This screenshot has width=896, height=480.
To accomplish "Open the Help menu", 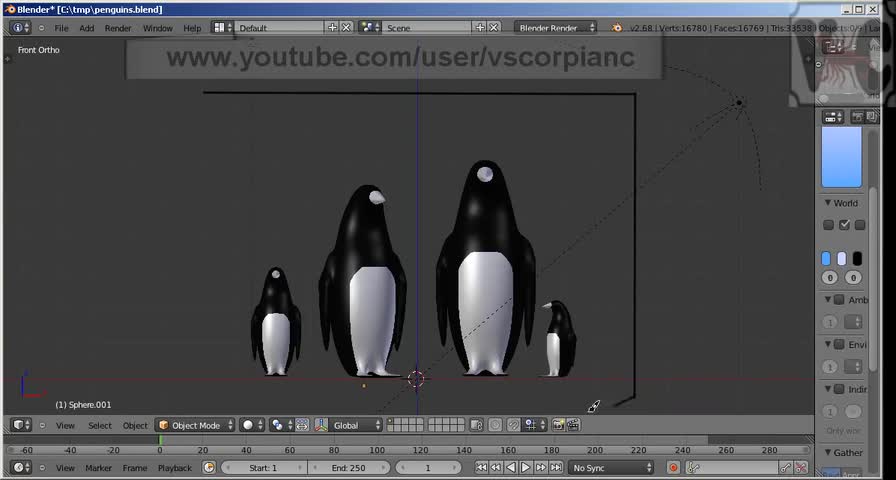I will click(x=192, y=28).
